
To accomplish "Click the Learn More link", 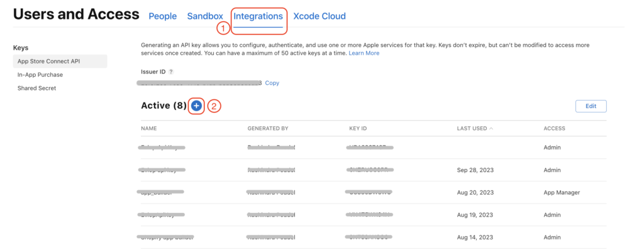I will (364, 53).
